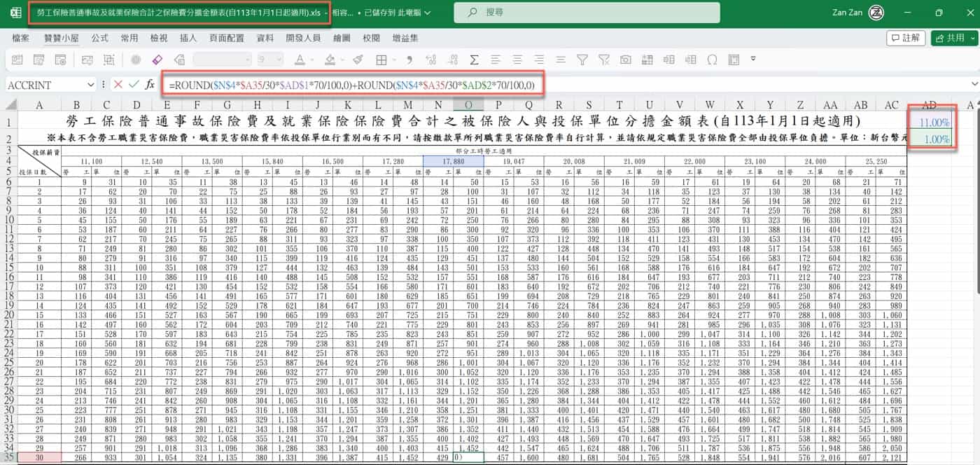
Task: Switch to the 常用 tab
Action: (x=129, y=38)
